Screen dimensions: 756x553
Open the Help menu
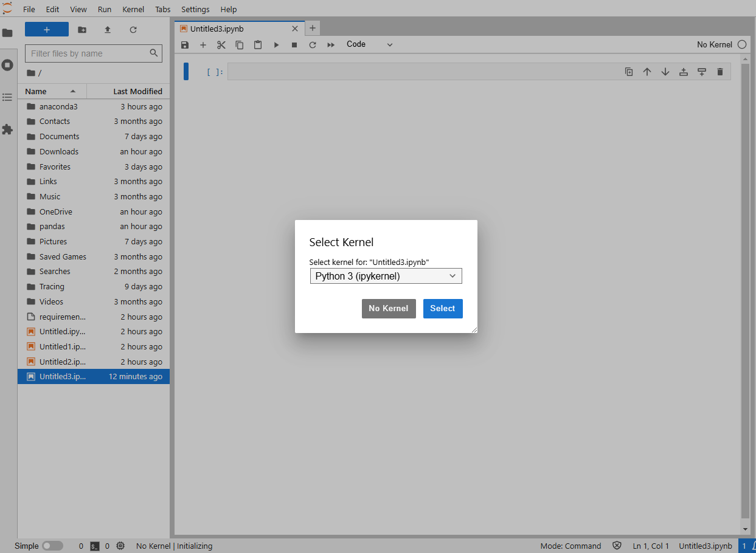[229, 9]
